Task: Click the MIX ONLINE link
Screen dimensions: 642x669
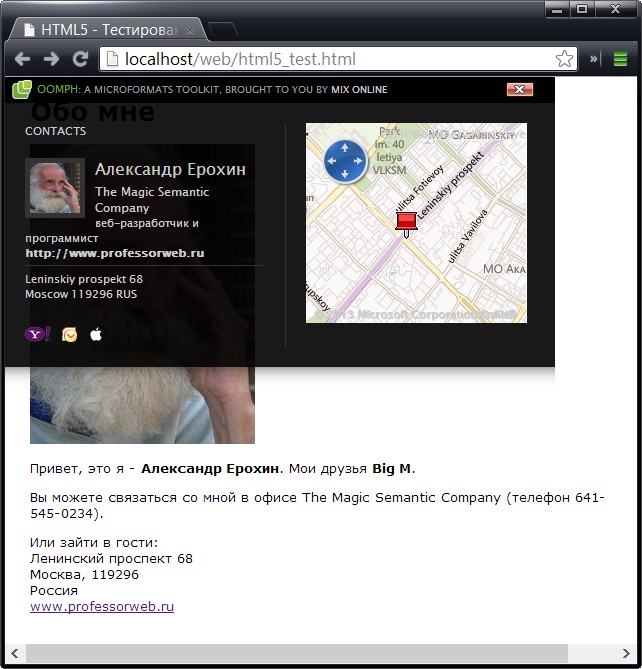Action: tap(359, 90)
